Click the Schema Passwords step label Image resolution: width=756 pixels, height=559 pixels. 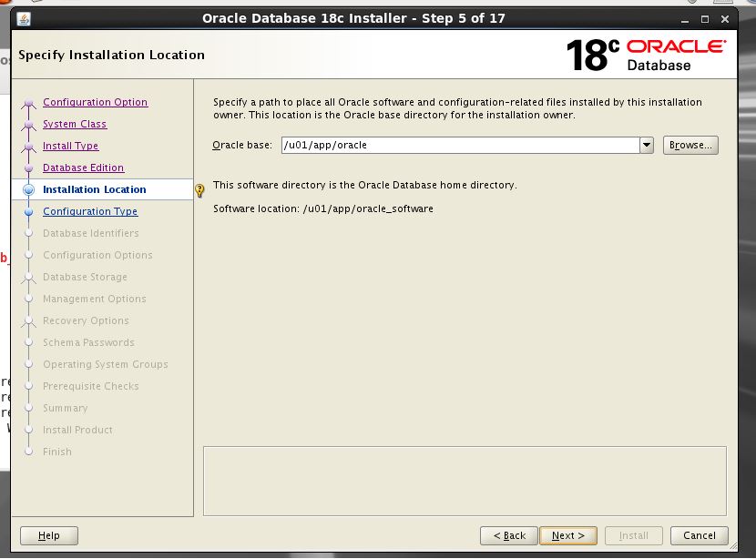88,342
